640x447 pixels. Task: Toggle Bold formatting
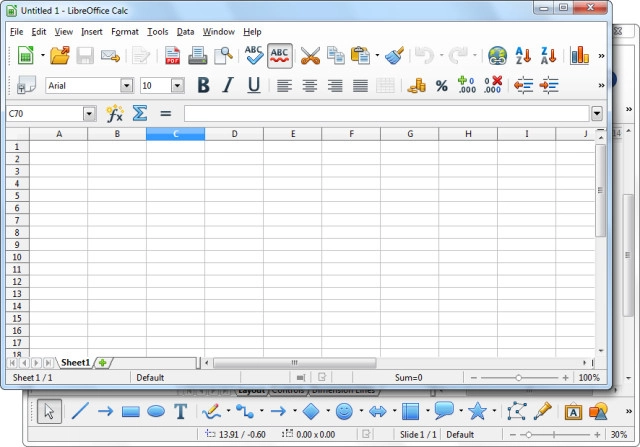203,85
